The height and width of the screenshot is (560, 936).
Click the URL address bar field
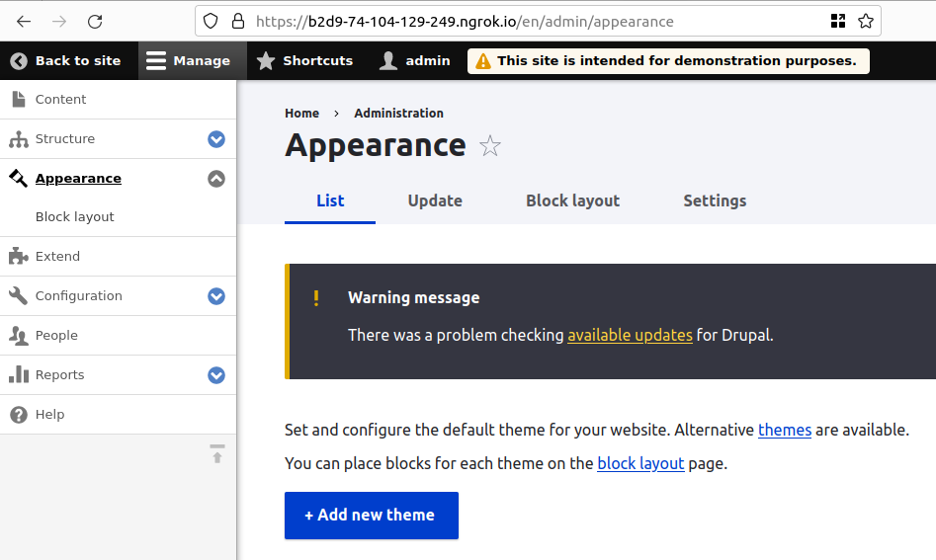click(x=534, y=21)
